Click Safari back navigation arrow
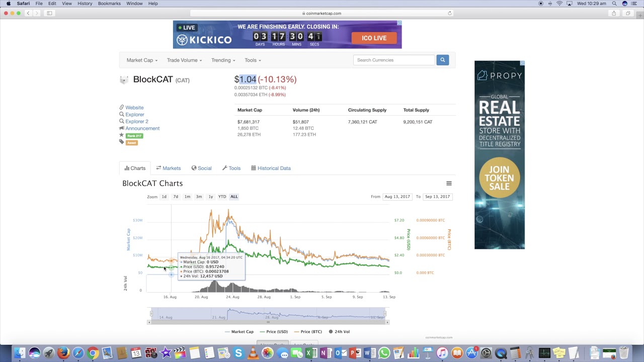This screenshot has width=644, height=362. tap(28, 13)
